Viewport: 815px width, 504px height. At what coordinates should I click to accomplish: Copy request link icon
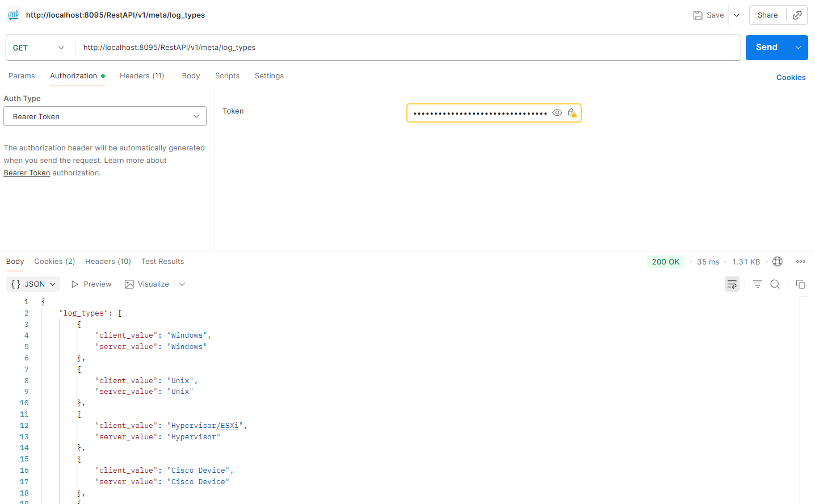(797, 15)
